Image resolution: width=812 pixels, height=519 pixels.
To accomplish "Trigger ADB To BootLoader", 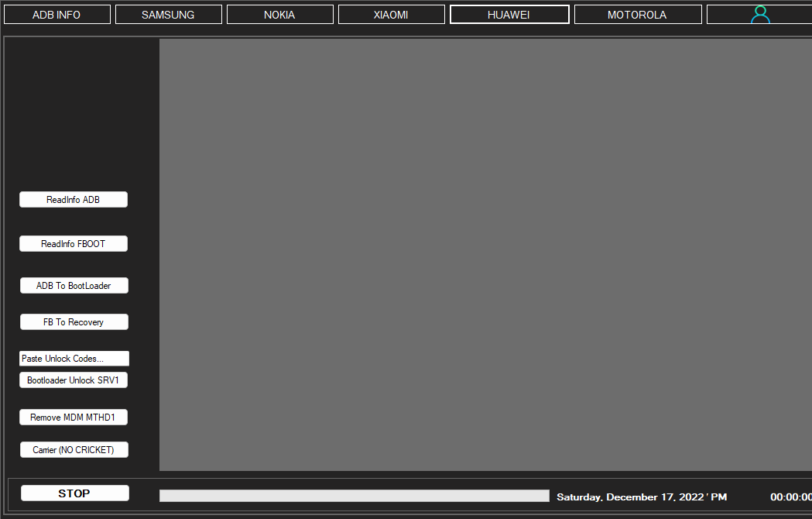I will pyautogui.click(x=74, y=285).
